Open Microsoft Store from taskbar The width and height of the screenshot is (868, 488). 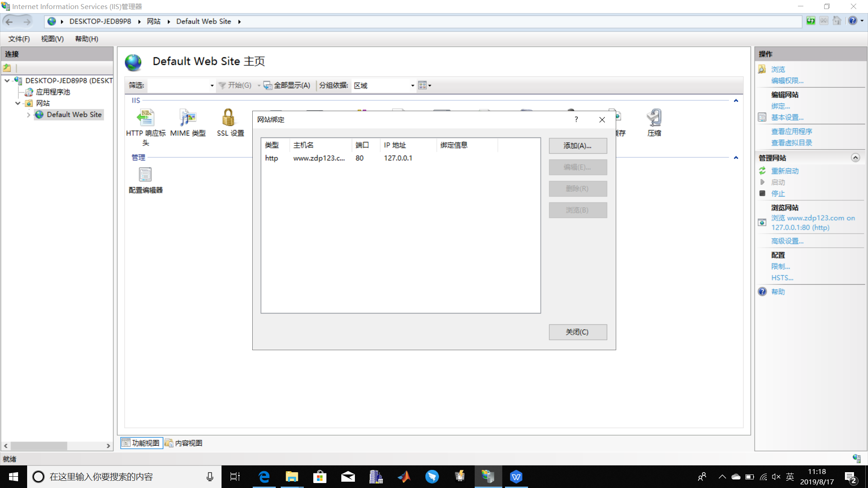(320, 477)
